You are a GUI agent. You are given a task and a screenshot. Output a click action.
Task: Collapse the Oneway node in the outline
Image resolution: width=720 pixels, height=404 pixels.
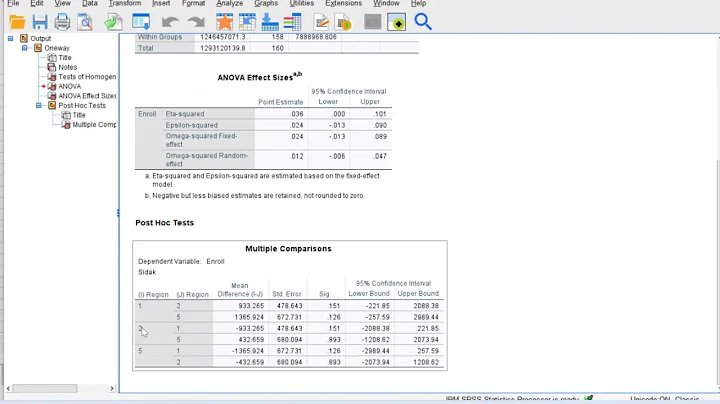(x=25, y=48)
